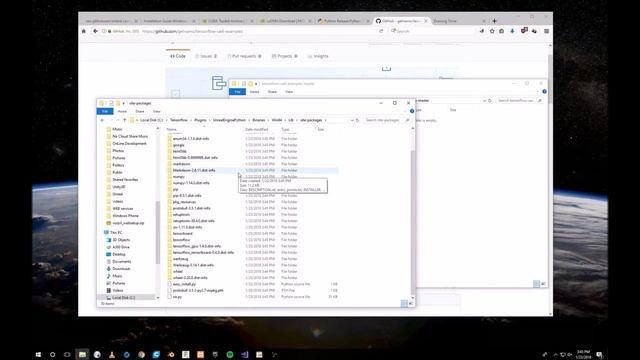640x360 pixels.
Task: Select Local Disk (C:) in the sidebar
Action: coord(123,298)
